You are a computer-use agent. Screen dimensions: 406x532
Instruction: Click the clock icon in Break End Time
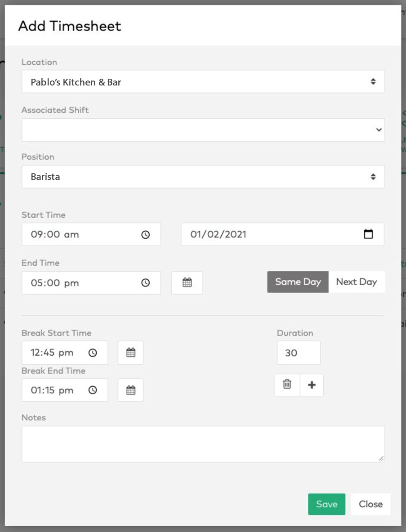(93, 390)
